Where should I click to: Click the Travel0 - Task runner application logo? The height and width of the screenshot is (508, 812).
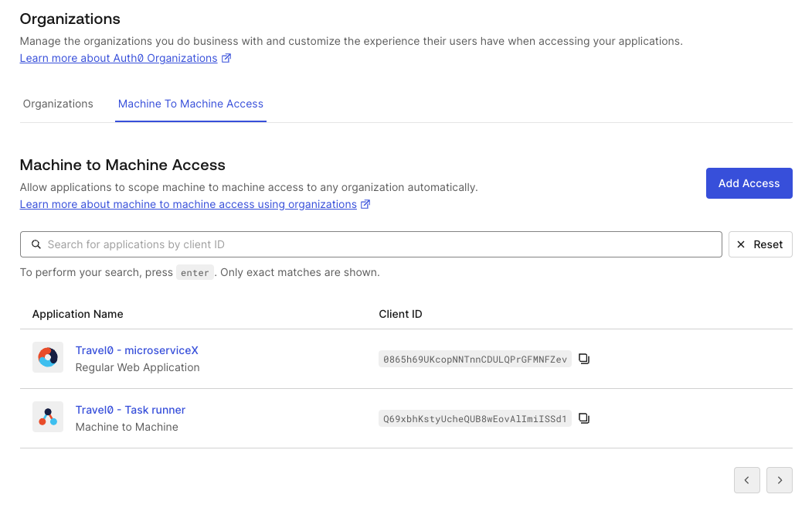48,418
